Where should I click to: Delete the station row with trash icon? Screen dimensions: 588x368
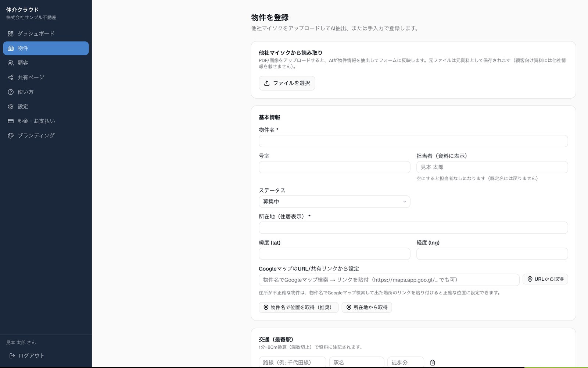point(433,362)
